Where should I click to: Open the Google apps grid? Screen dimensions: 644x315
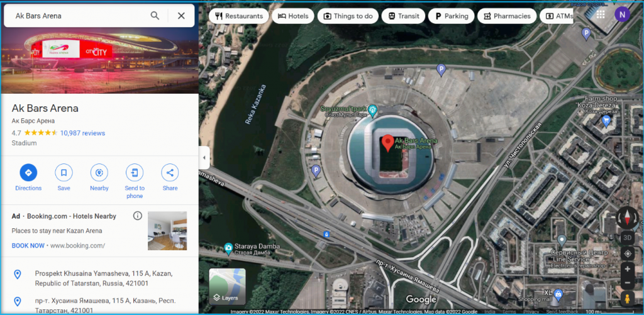point(601,15)
